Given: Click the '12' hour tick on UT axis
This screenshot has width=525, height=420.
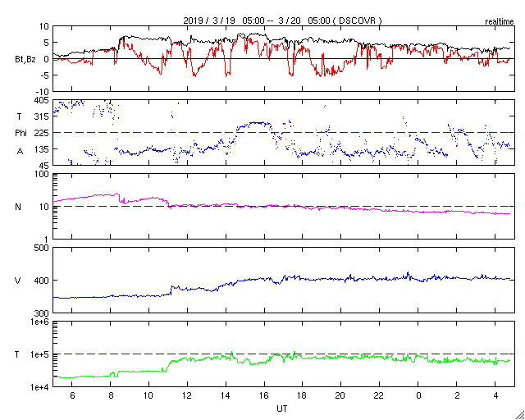Looking at the screenshot, I should click(x=187, y=396).
